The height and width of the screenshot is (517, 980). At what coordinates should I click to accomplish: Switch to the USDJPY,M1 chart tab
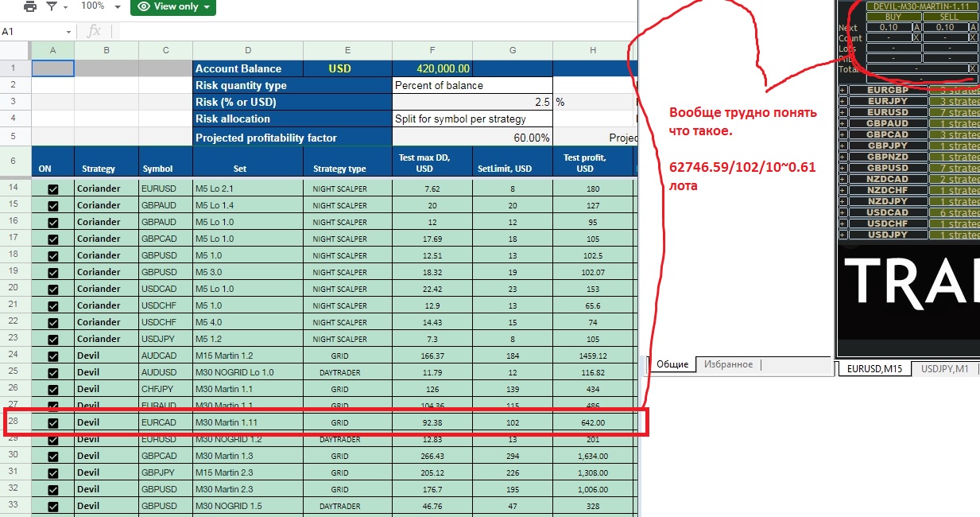[944, 368]
